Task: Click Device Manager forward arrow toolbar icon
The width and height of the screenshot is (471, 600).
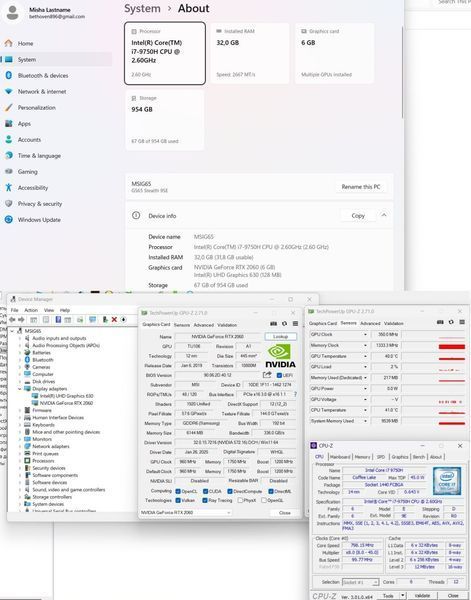Action: pos(21,320)
